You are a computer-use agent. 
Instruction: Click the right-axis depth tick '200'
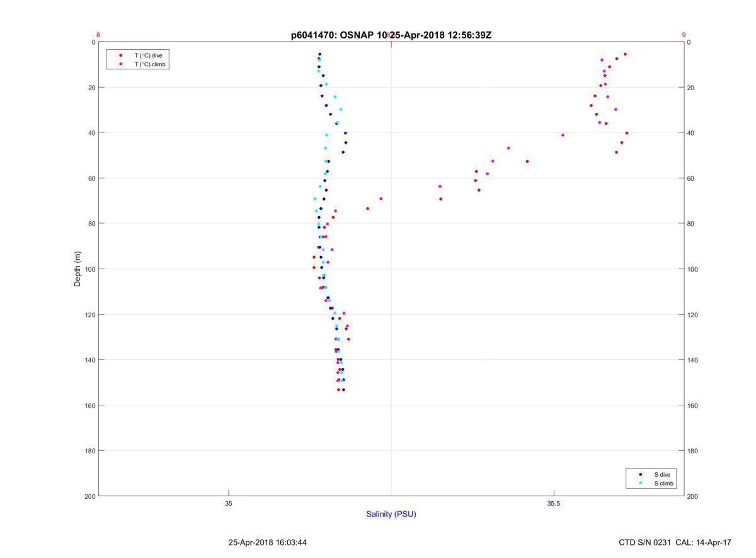coord(692,497)
